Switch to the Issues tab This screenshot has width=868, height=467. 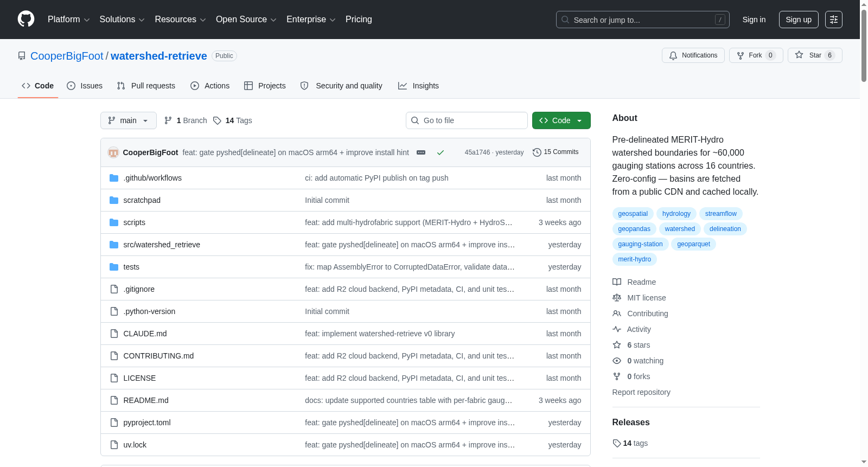pos(85,86)
